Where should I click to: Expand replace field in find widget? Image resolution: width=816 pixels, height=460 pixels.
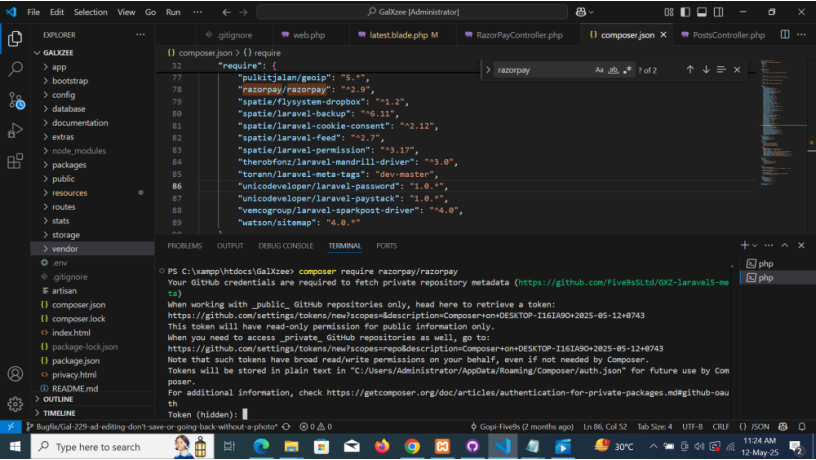point(488,70)
